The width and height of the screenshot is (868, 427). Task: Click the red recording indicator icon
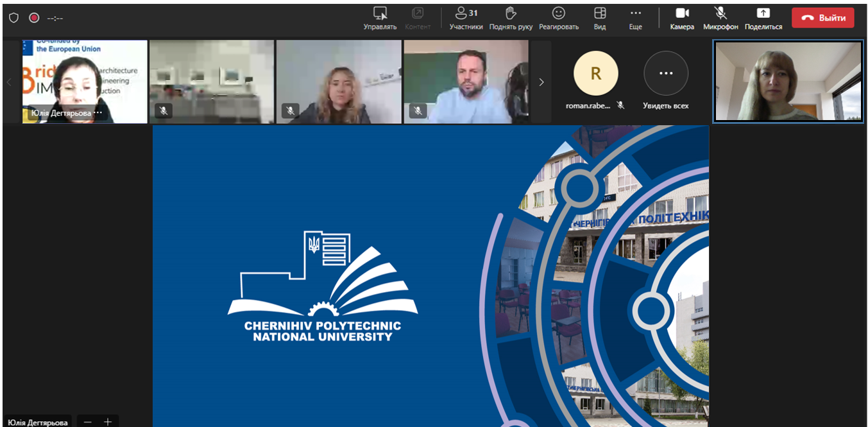click(34, 18)
